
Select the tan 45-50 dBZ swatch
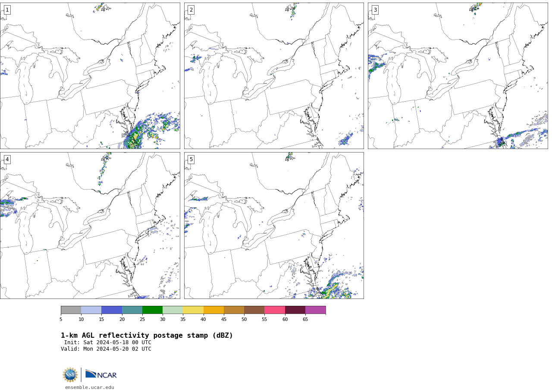click(x=234, y=310)
